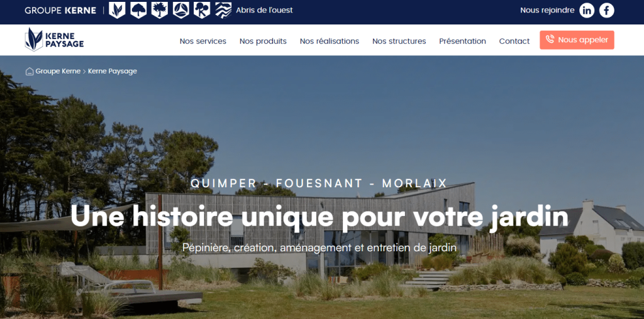Click the Kerne Paysage breadcrumb item
The image size is (644, 319).
113,72
